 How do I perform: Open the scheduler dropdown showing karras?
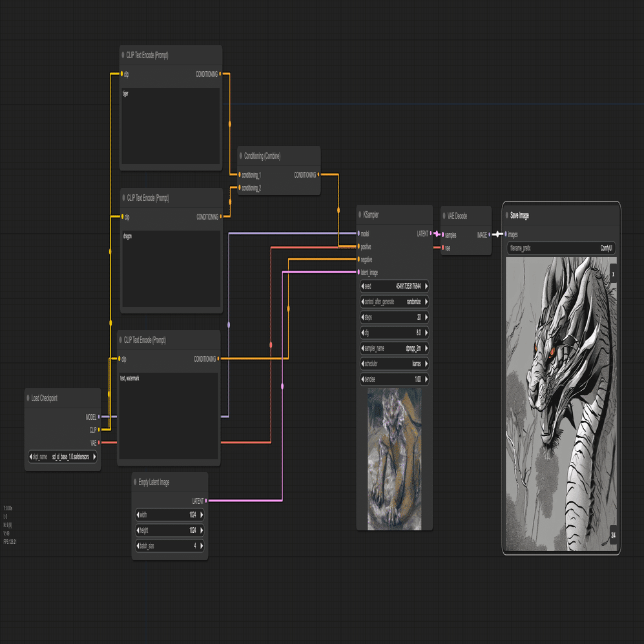[394, 364]
